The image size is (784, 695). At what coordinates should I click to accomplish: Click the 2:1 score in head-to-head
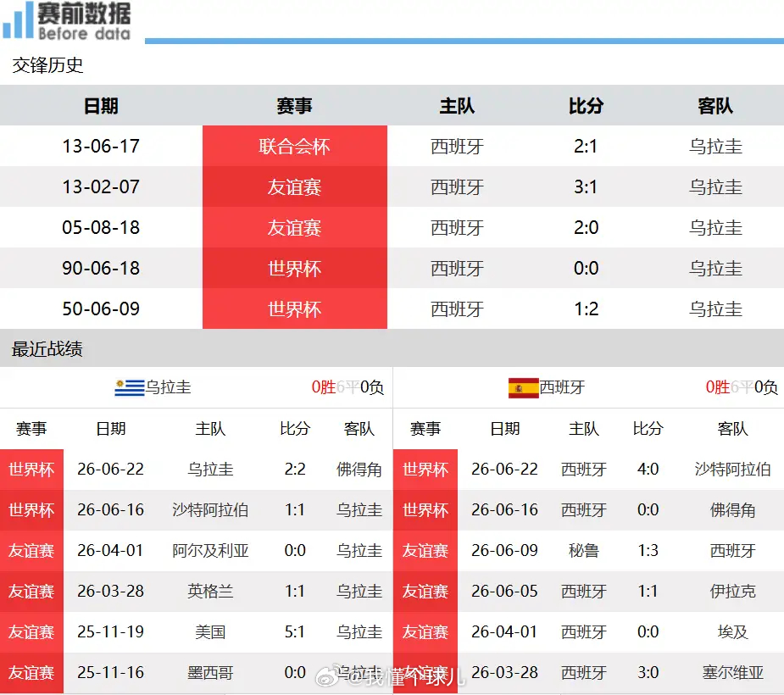[586, 146]
